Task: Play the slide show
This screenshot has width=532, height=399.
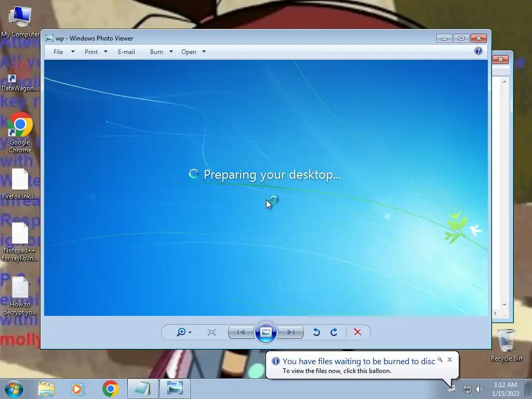Action: 265,332
